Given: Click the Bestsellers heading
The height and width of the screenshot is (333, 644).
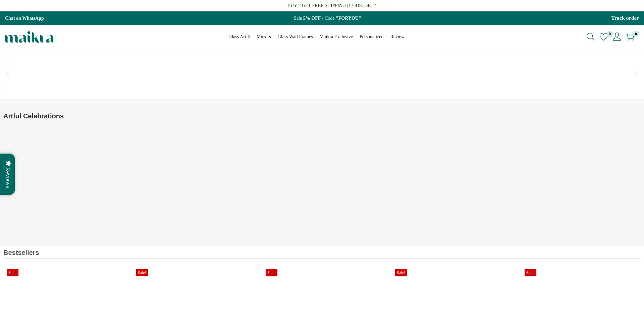Looking at the screenshot, I should click(21, 253).
